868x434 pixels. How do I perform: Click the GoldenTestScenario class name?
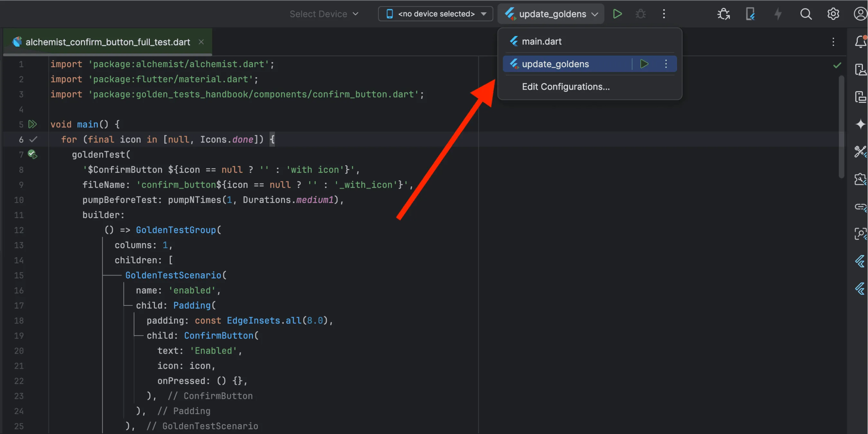pyautogui.click(x=173, y=275)
